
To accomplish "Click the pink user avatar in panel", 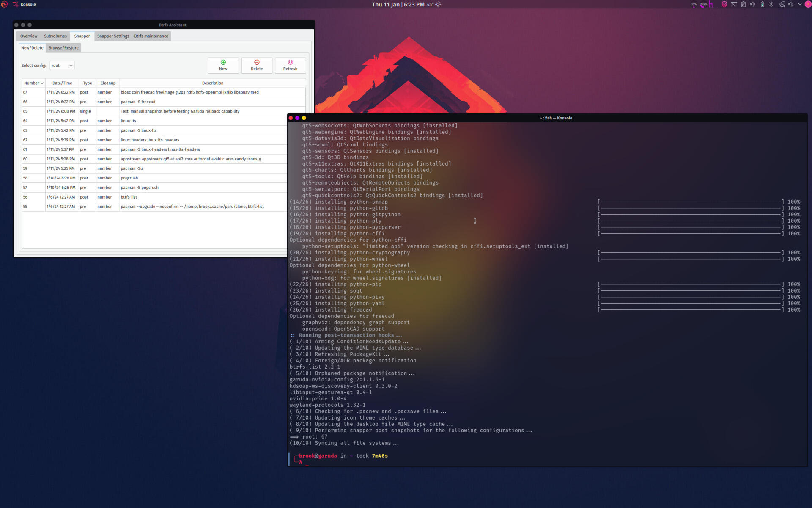I will 807,4.
